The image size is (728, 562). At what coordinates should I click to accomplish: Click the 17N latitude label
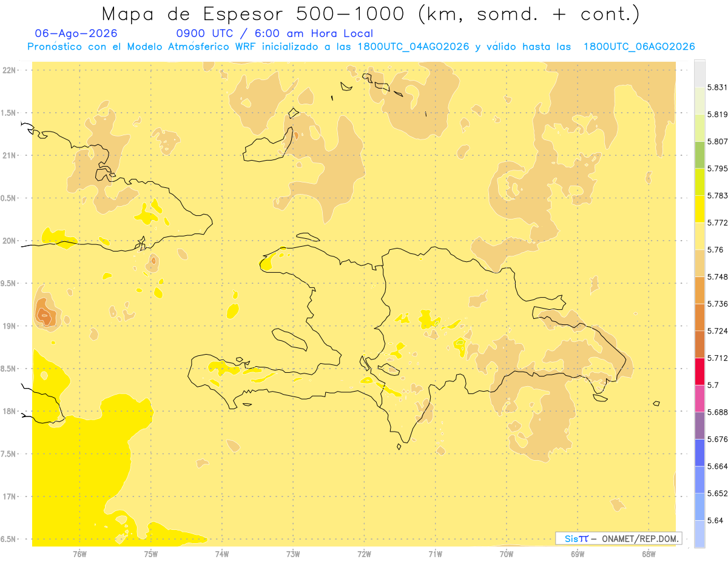pyautogui.click(x=10, y=497)
